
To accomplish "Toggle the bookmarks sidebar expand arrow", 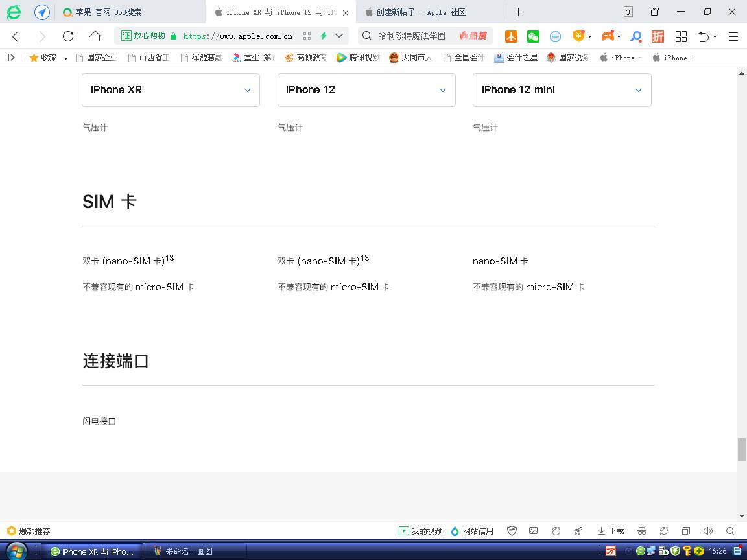I will pos(11,58).
